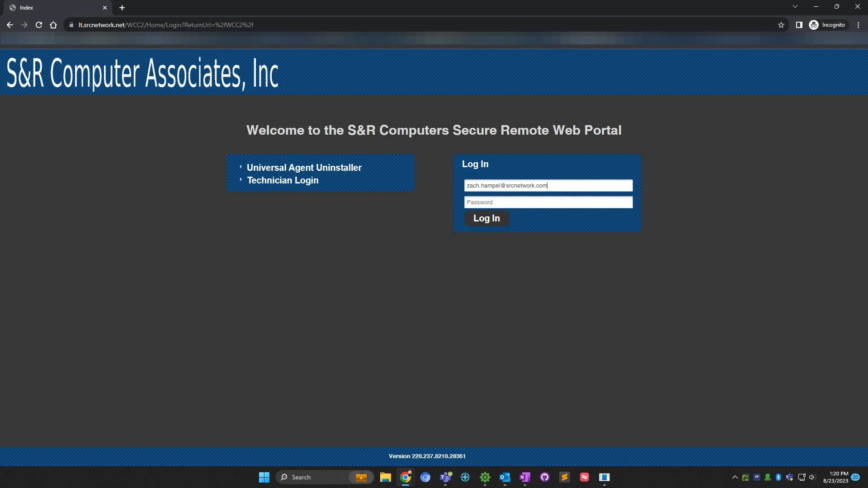868x488 pixels.
Task: Open File Explorer from the taskbar
Action: [x=386, y=477]
